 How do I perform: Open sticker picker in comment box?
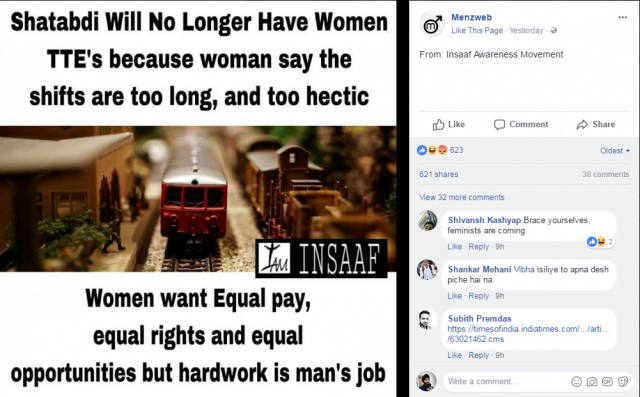coord(623,381)
